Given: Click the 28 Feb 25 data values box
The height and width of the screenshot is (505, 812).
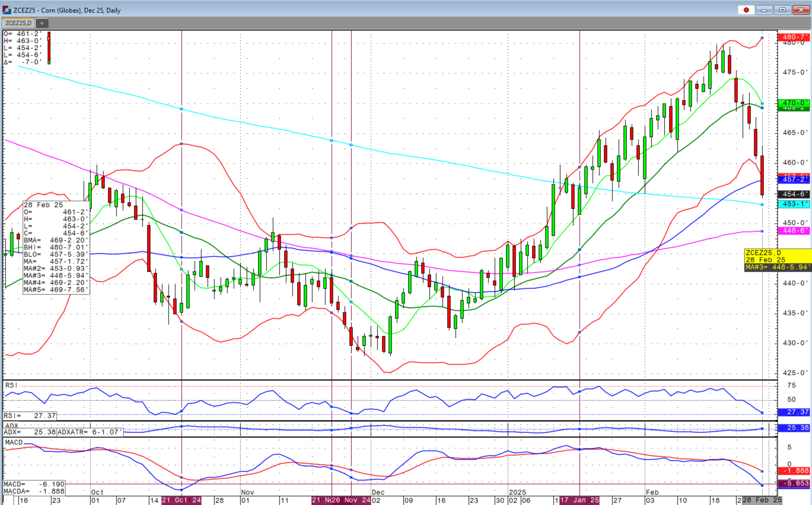Looking at the screenshot, I should tap(56, 247).
